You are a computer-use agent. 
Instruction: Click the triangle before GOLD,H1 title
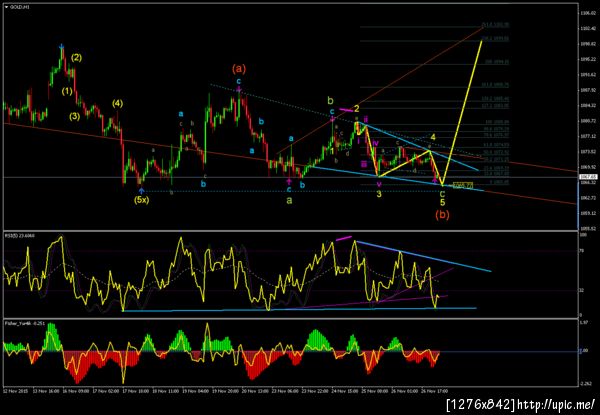point(6,7)
